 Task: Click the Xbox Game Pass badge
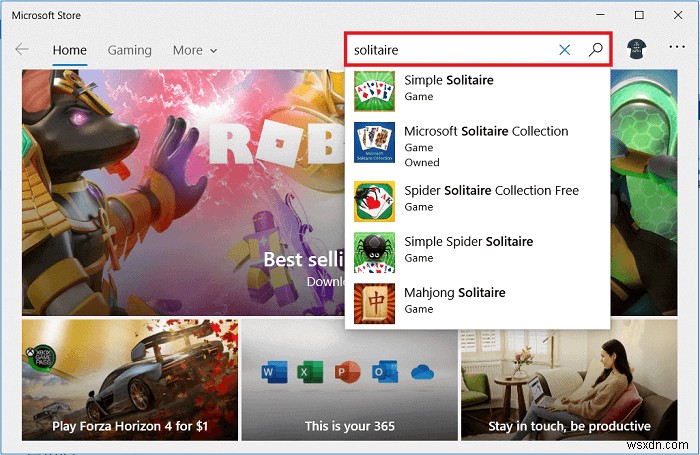(42, 358)
